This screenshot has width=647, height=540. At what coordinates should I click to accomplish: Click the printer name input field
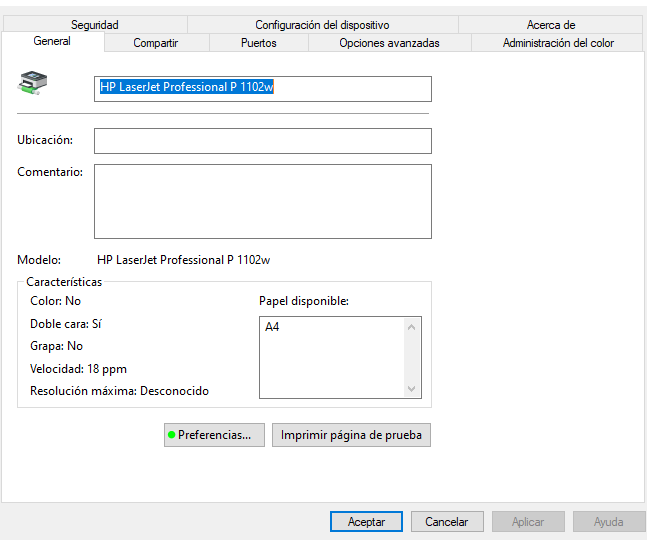[x=263, y=89]
